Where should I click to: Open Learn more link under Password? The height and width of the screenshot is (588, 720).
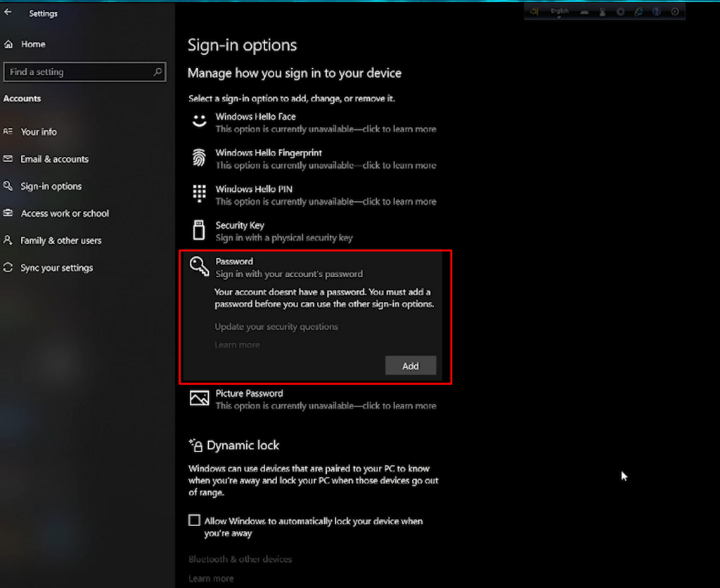tap(238, 345)
